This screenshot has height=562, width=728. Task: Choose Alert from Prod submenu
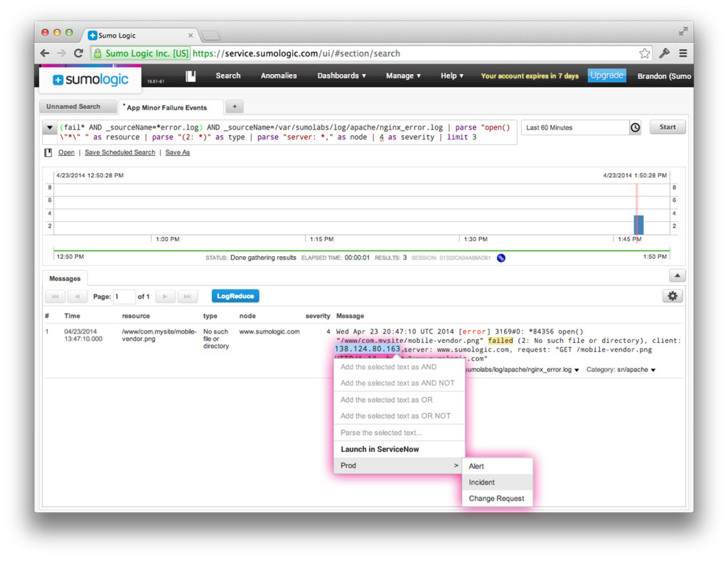497,467
